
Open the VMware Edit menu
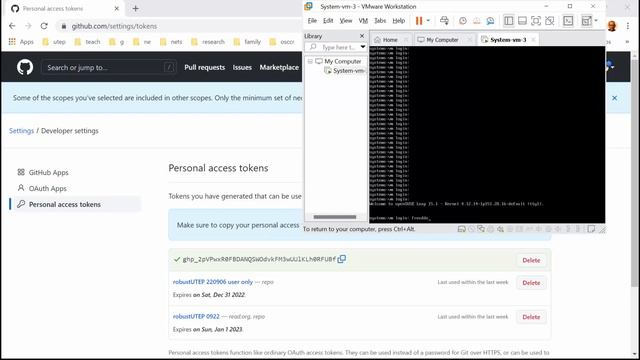coord(328,20)
